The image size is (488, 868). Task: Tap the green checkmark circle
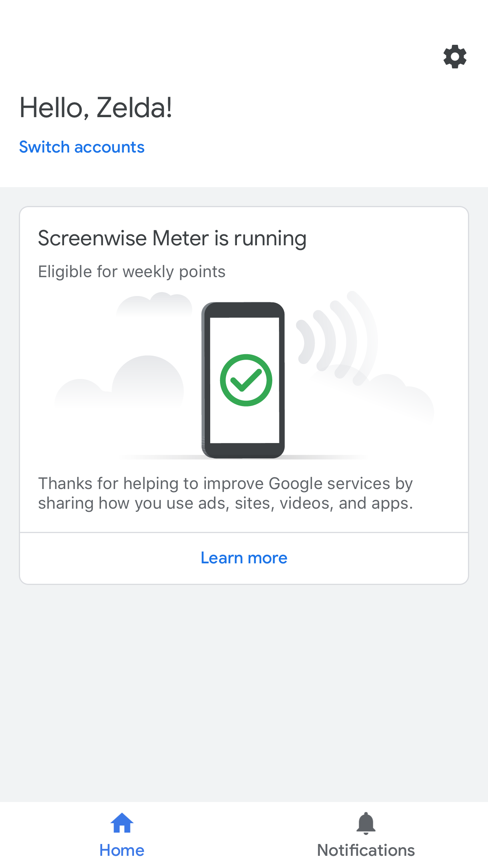246,380
